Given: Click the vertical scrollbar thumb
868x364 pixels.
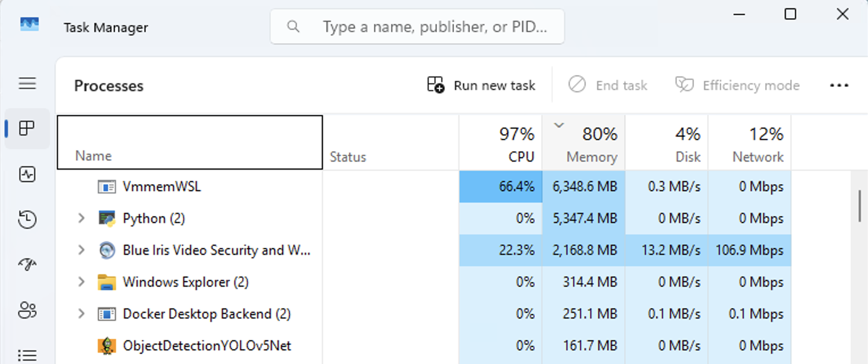Looking at the screenshot, I should (859, 206).
